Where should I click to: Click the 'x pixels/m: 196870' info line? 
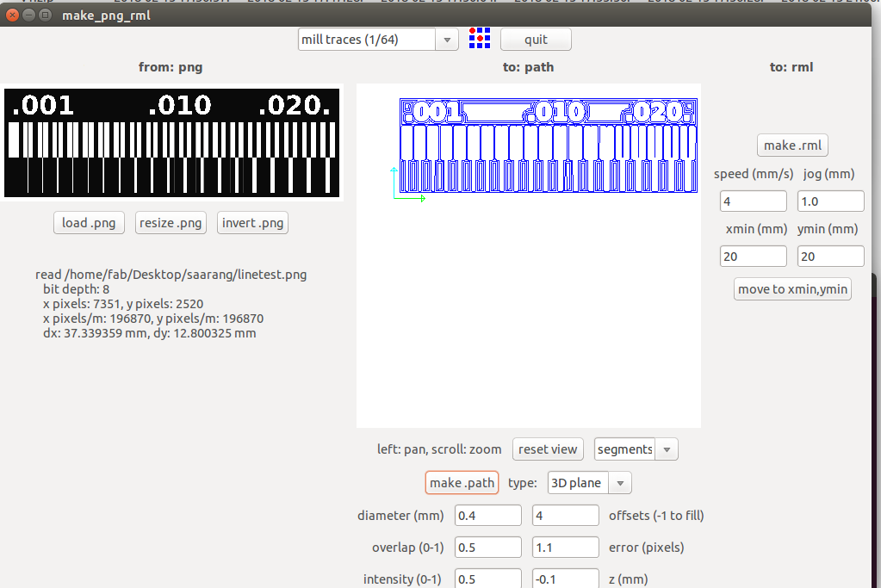[153, 319]
